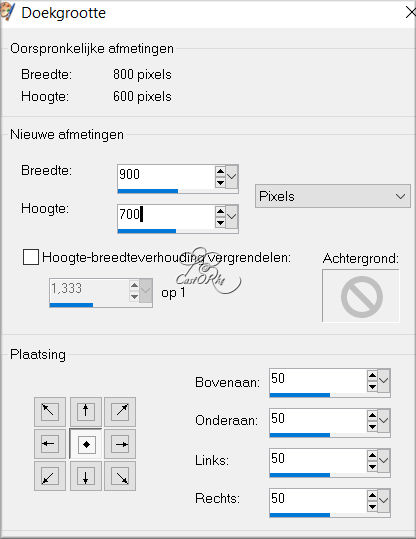Expand the Breedte value dropdown arrow
This screenshot has width=416, height=539.
pyautogui.click(x=232, y=177)
